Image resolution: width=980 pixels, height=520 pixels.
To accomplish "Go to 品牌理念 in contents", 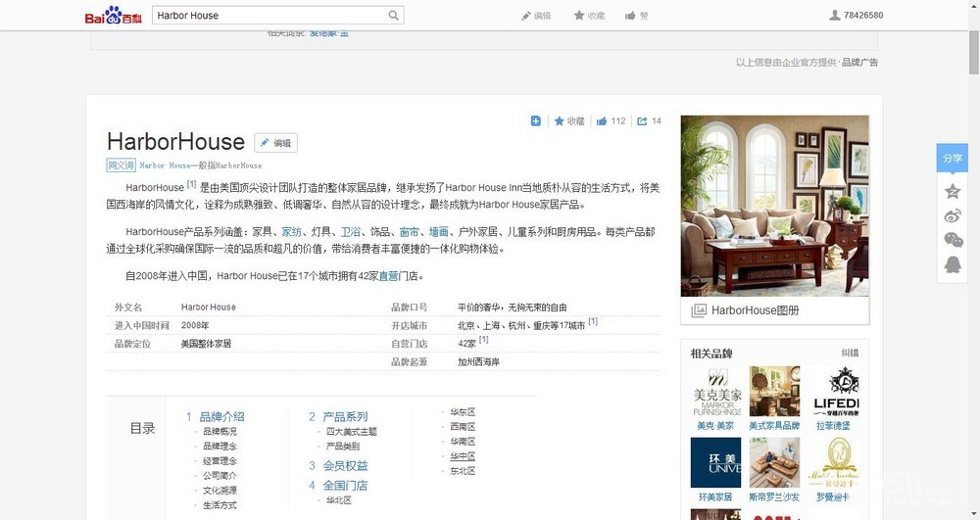I will pyautogui.click(x=220, y=447).
